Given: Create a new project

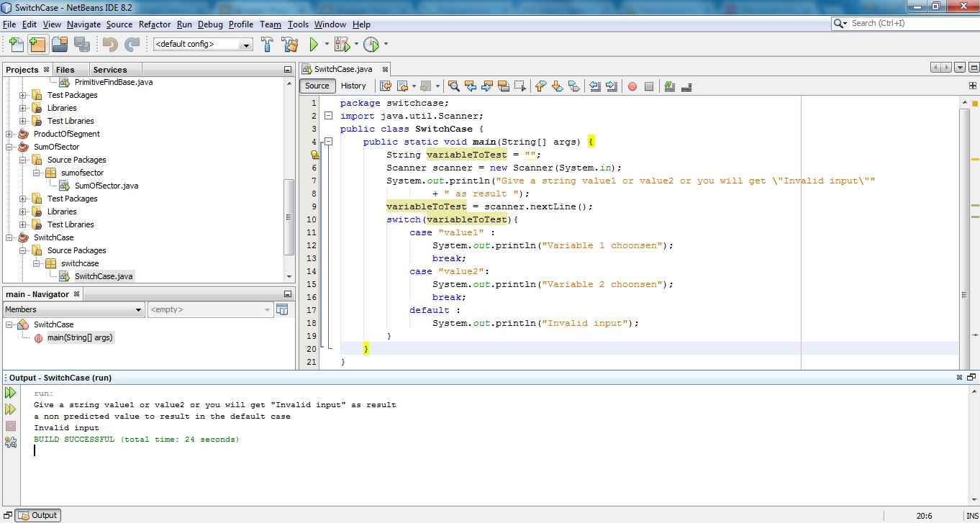Looking at the screenshot, I should (x=37, y=44).
